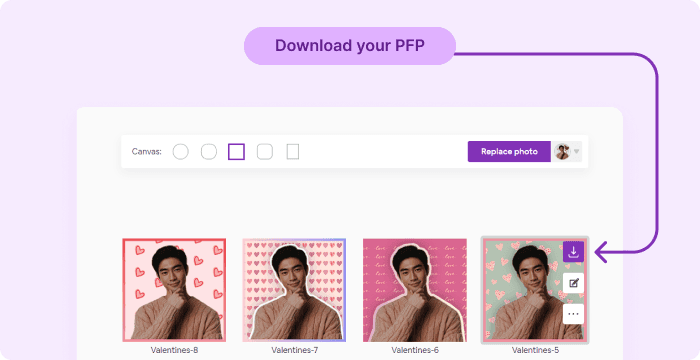Select the rounded circle canvas shape
Screen dimensions: 700x360
(x=208, y=151)
